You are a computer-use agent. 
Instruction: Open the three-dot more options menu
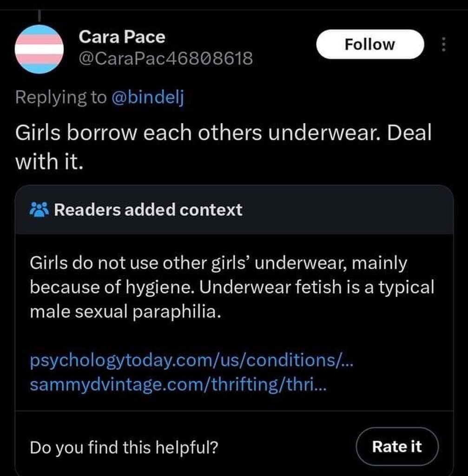coord(443,45)
